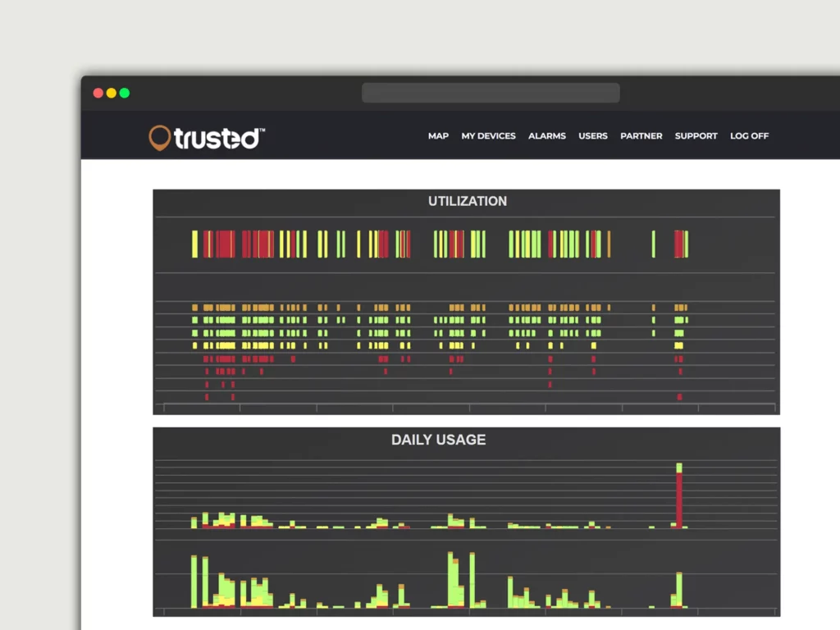Image resolution: width=840 pixels, height=630 pixels.
Task: Open the MAP page
Action: pyautogui.click(x=438, y=136)
